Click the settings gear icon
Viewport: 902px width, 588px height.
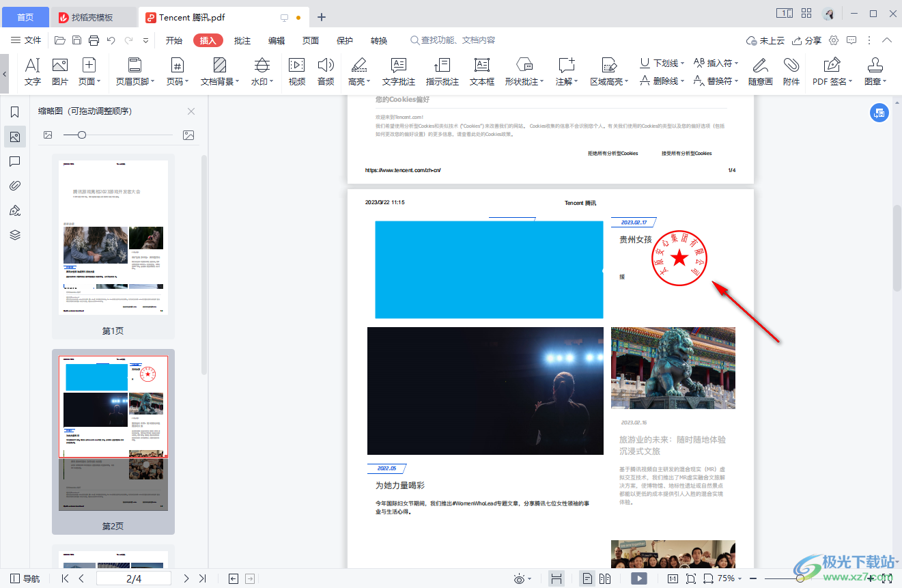pos(834,40)
